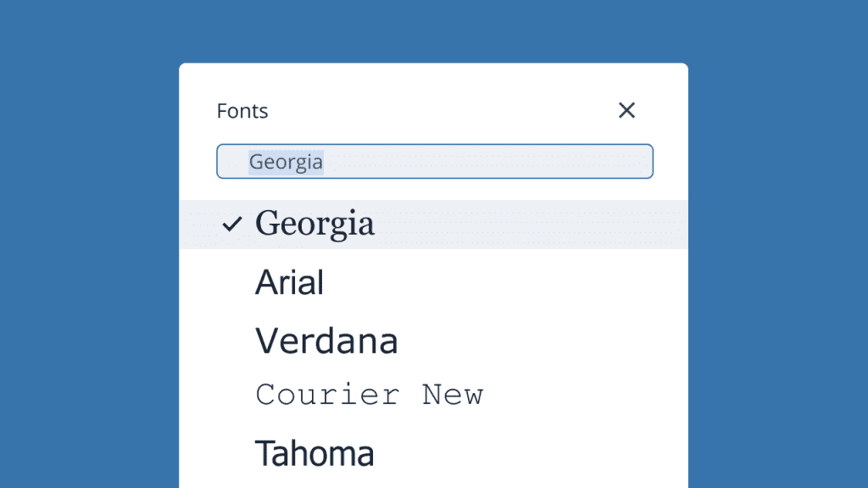Image resolution: width=868 pixels, height=488 pixels.
Task: Select the Georgia font option
Action: (x=314, y=224)
